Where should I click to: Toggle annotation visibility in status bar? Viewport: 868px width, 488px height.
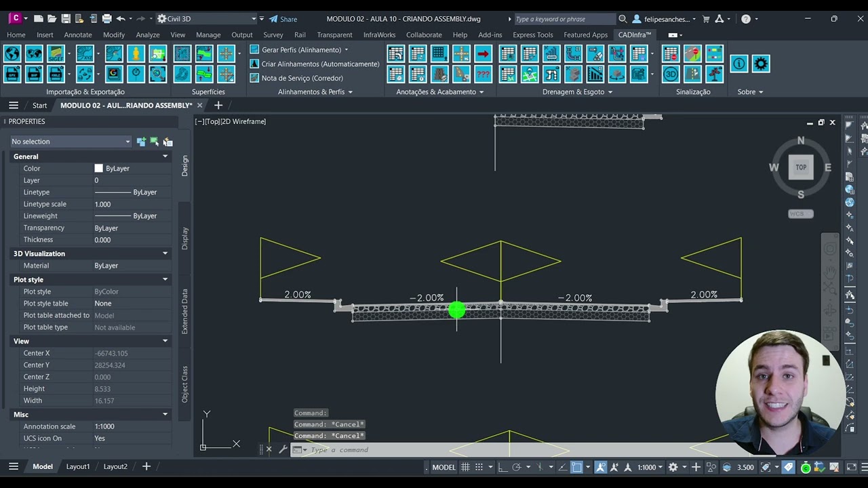(600, 467)
